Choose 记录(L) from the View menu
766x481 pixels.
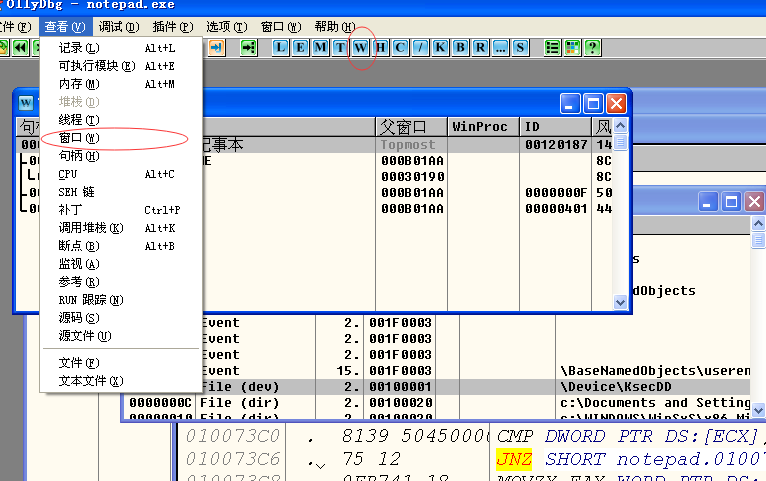point(121,48)
